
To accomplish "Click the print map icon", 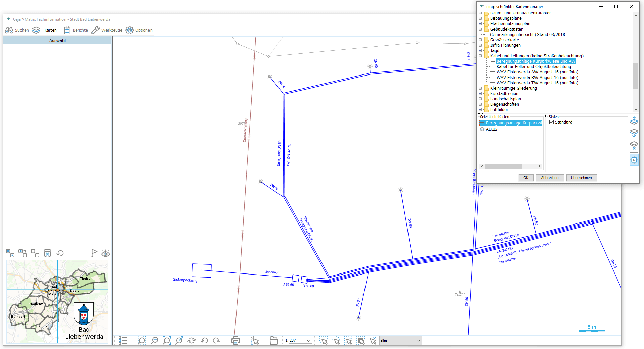I will click(235, 341).
